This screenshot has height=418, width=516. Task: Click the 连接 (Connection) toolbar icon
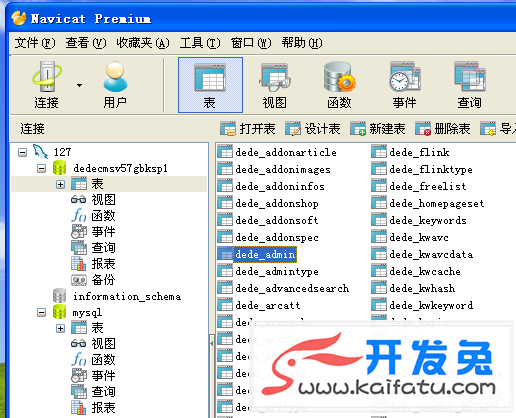(x=47, y=85)
